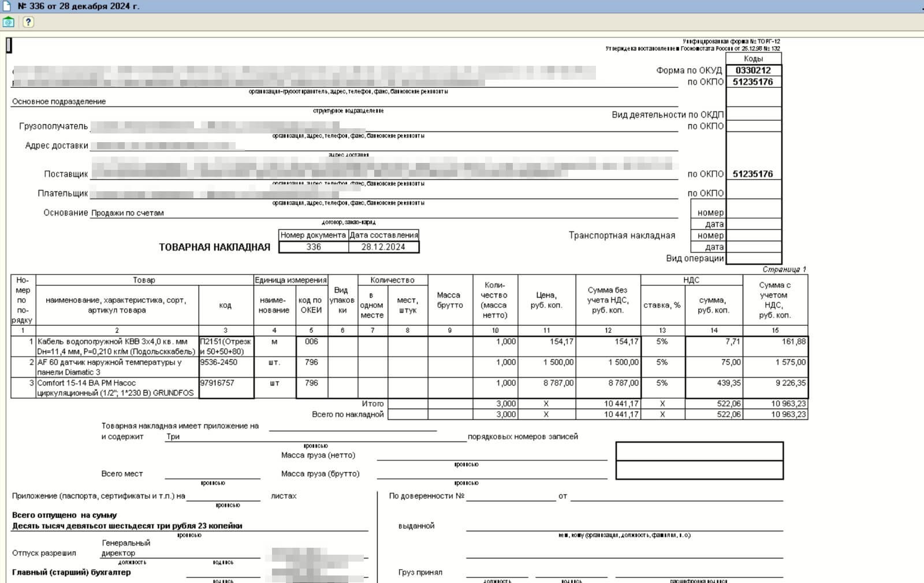Select the KBB cable product name cell
This screenshot has height=583, width=924.
(x=117, y=346)
